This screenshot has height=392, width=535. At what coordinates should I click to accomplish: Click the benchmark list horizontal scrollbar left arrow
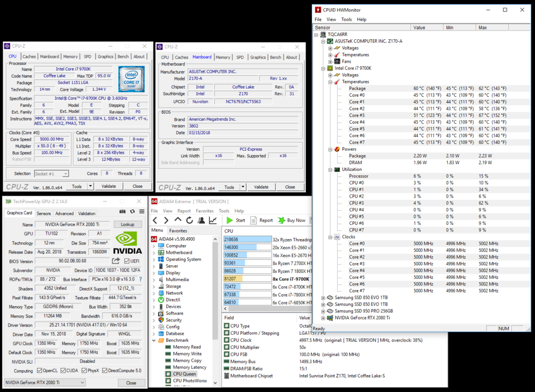coord(225,309)
